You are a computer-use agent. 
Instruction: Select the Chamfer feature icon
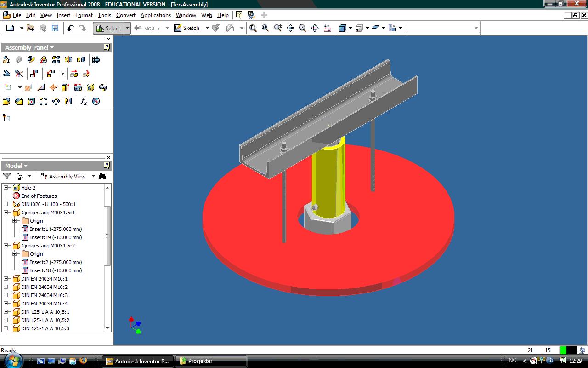tap(19, 101)
